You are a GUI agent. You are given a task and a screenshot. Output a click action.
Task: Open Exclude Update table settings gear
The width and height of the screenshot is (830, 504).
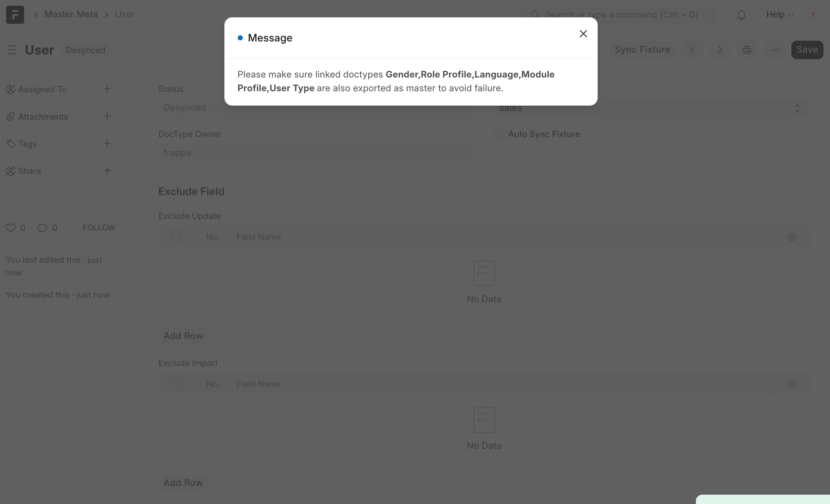[x=791, y=237]
